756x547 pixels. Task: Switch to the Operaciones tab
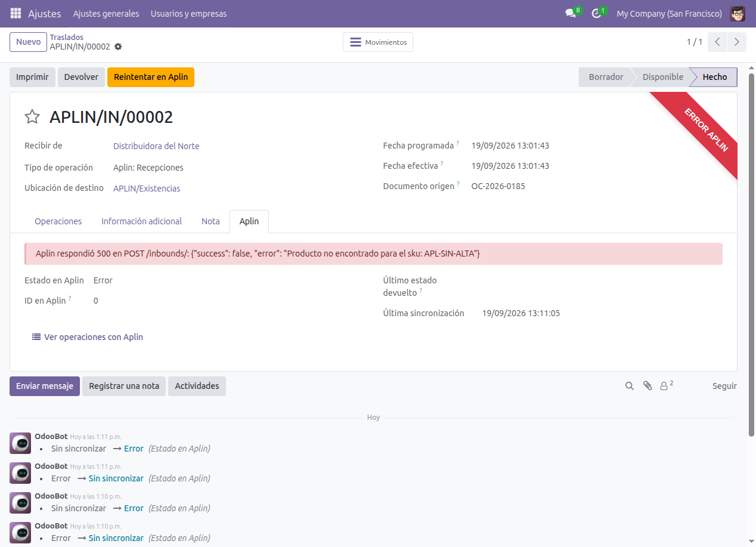tap(58, 221)
